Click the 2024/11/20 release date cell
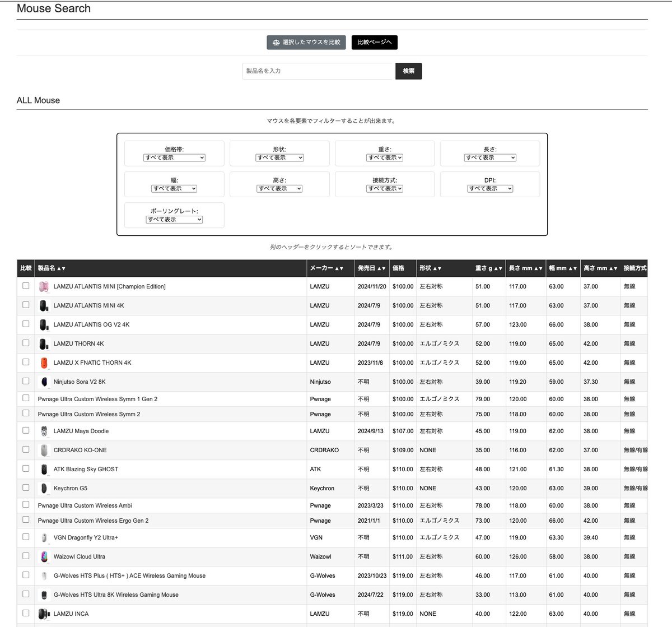This screenshot has width=672, height=627. point(372,287)
